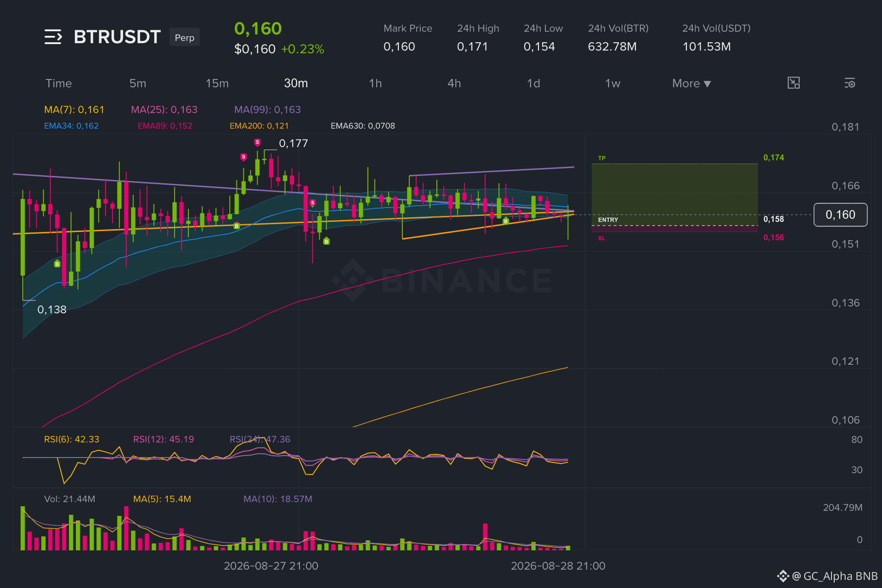Click the EMA630: 0,0708 indicator label
Screen dimensions: 882x588
point(363,126)
